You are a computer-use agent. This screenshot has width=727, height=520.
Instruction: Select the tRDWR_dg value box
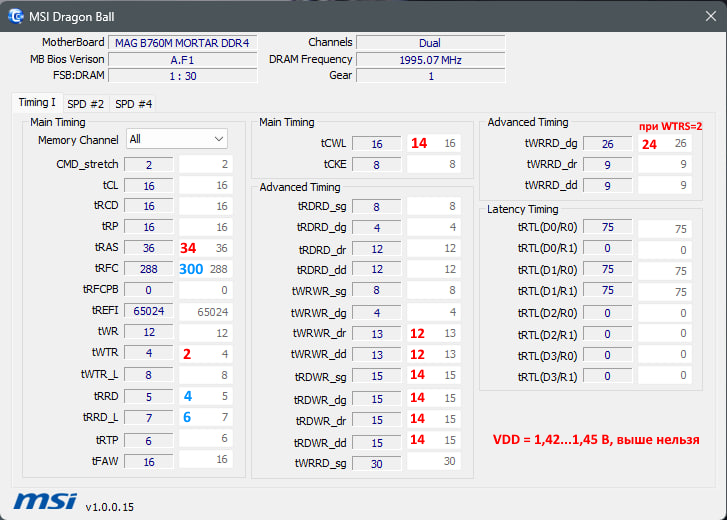(x=376, y=399)
